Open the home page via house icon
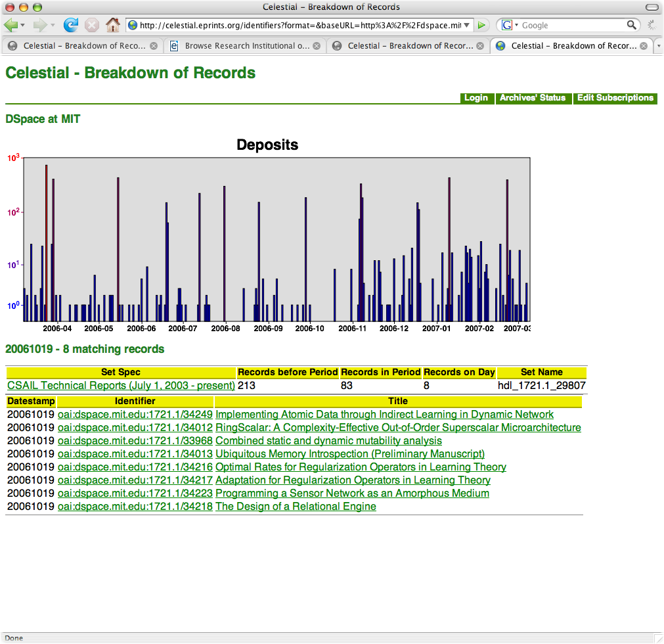Screen dimensions: 664x644 point(113,25)
